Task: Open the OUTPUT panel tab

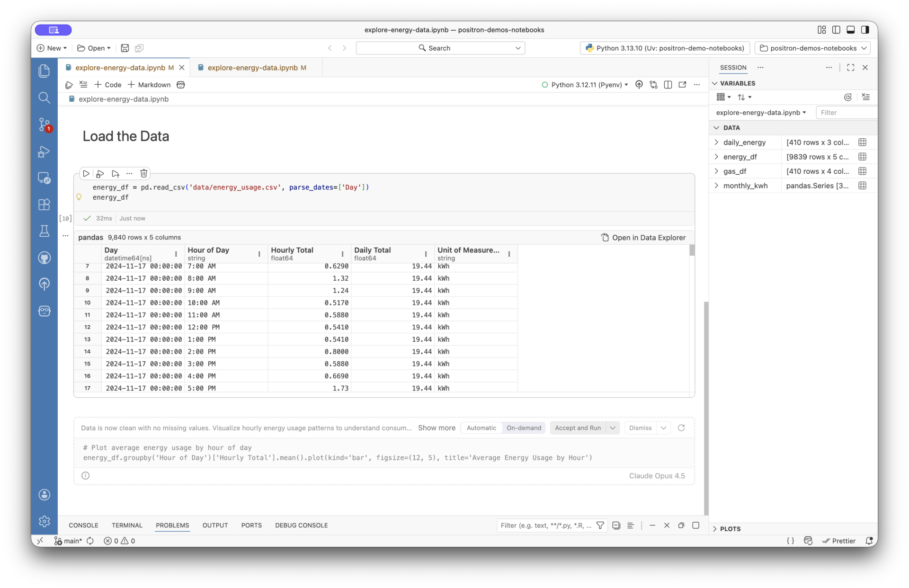Action: 215,526
